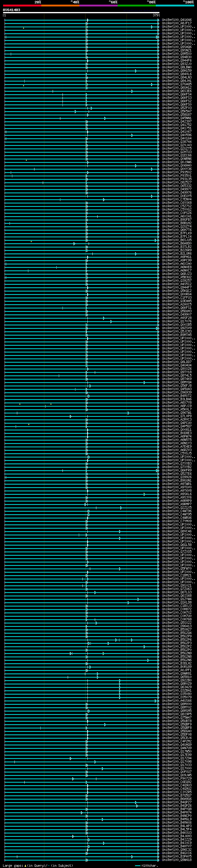The width and height of the screenshot is (197, 868).
Task: Click the alignment bar for UniRef100_Q9W418
Action: click(x=82, y=860)
